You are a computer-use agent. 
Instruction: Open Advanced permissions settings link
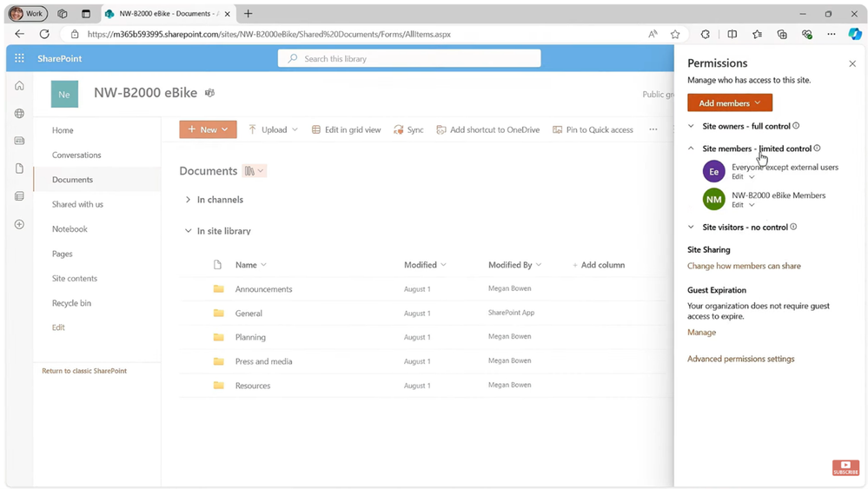click(740, 359)
